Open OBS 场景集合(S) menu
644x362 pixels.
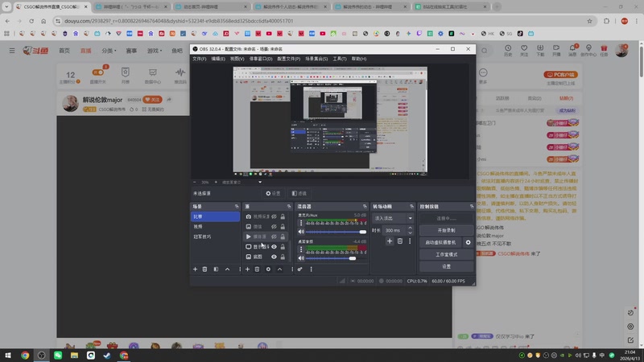316,59
